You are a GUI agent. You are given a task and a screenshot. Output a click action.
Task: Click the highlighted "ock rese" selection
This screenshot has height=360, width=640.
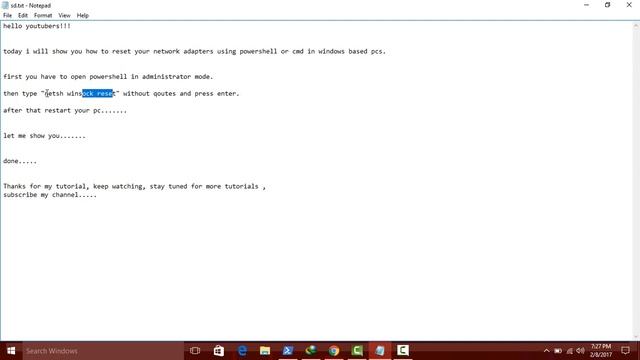click(98, 93)
